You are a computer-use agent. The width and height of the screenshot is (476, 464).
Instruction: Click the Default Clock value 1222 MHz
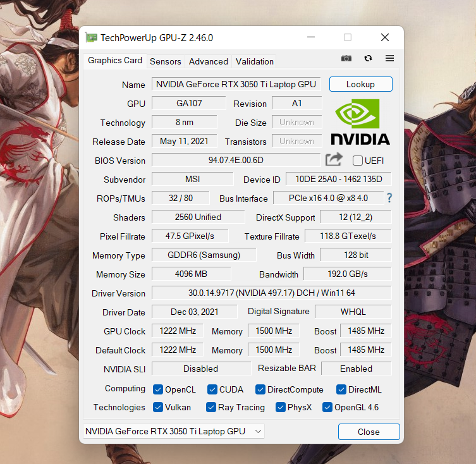tap(178, 350)
